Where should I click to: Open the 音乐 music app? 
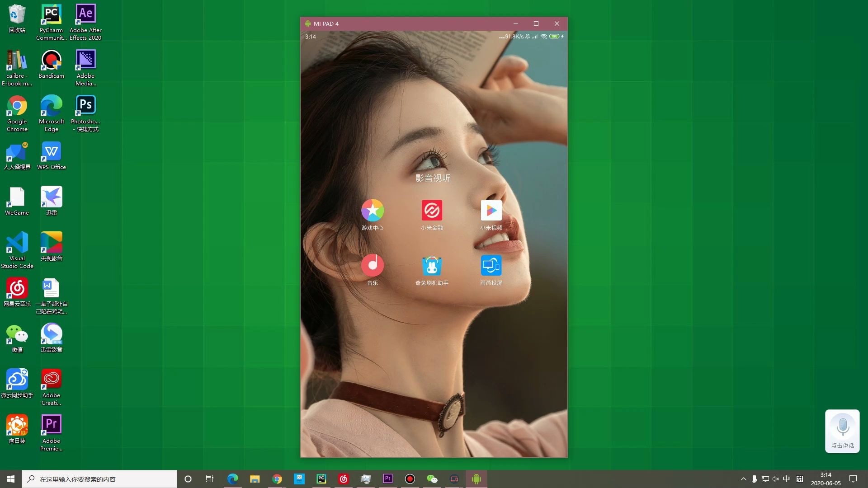372,265
